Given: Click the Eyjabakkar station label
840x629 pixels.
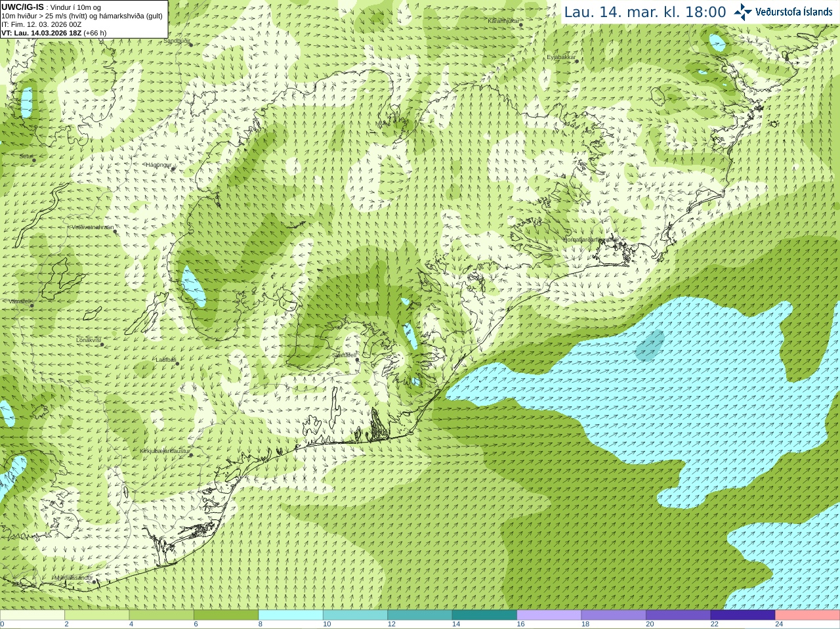Looking at the screenshot, I should click(561, 57).
